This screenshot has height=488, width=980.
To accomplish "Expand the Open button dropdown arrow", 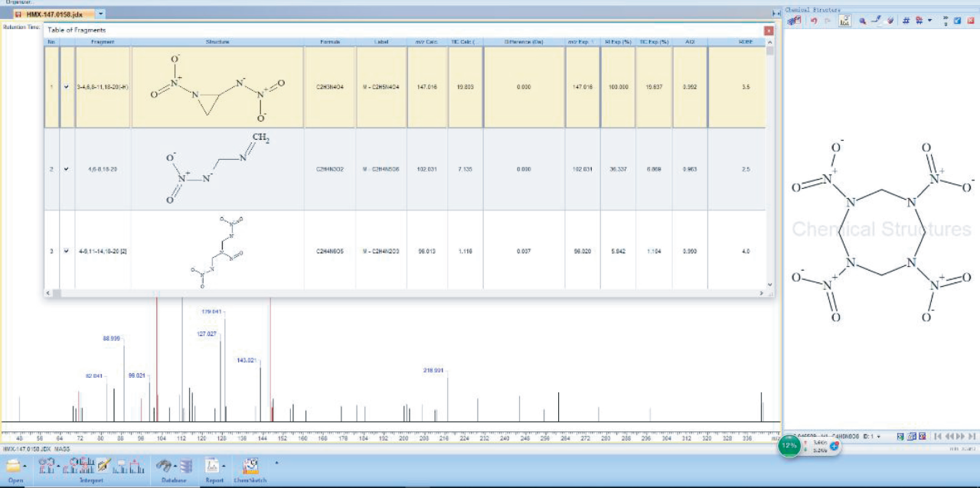I will click(x=25, y=466).
